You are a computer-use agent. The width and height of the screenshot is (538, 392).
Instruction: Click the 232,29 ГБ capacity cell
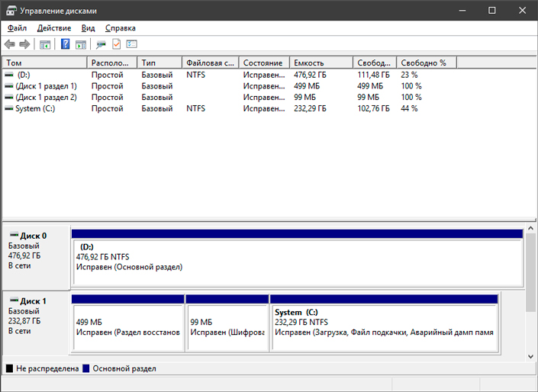[310, 109]
